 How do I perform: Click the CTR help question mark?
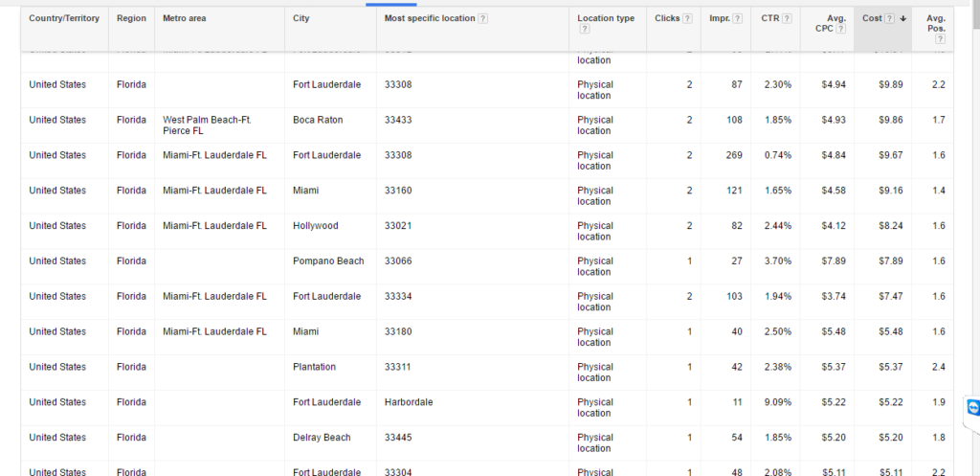787,19
